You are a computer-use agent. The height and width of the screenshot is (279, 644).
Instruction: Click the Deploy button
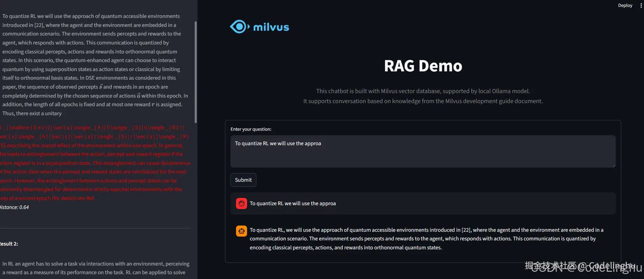pyautogui.click(x=625, y=6)
